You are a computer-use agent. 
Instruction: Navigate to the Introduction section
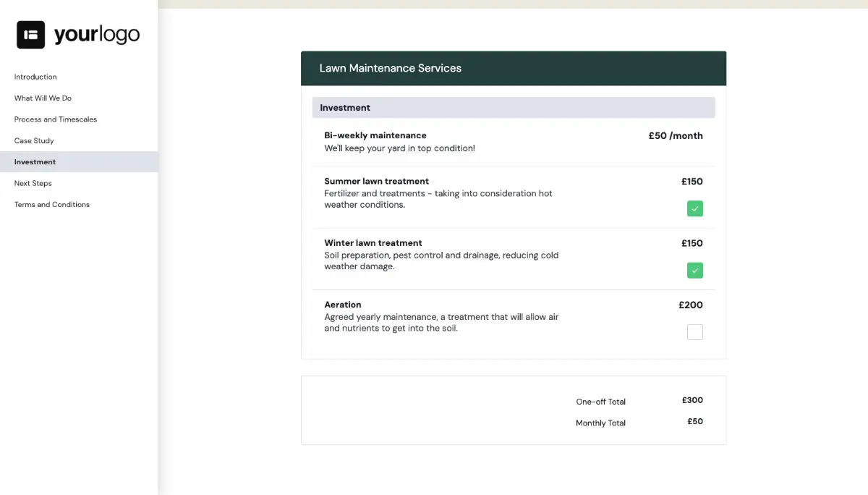pyautogui.click(x=35, y=77)
